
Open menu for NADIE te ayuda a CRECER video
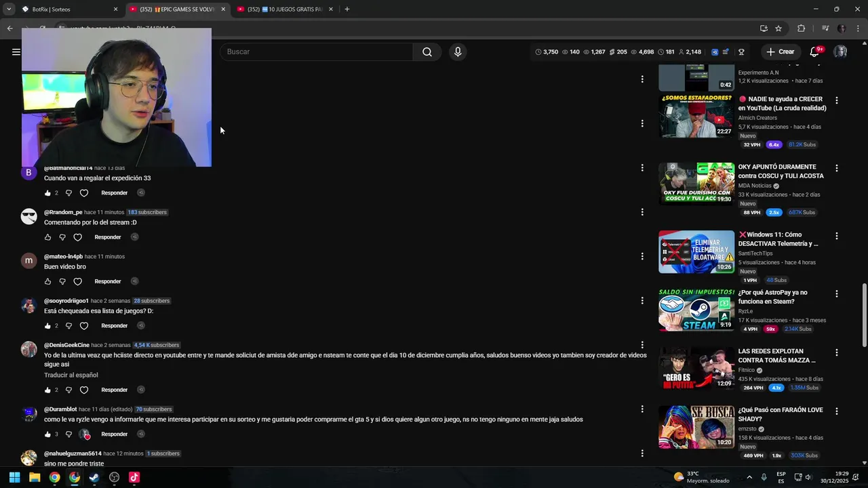pos(836,100)
